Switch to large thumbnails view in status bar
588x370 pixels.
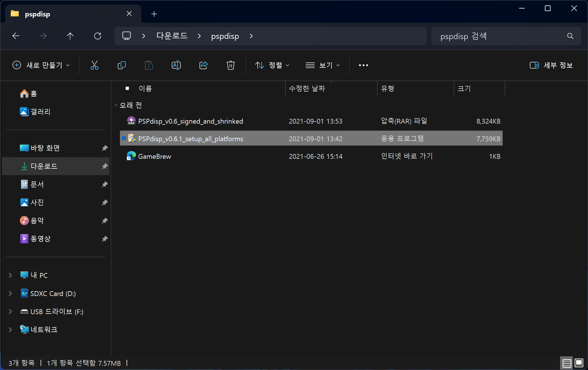pyautogui.click(x=579, y=363)
